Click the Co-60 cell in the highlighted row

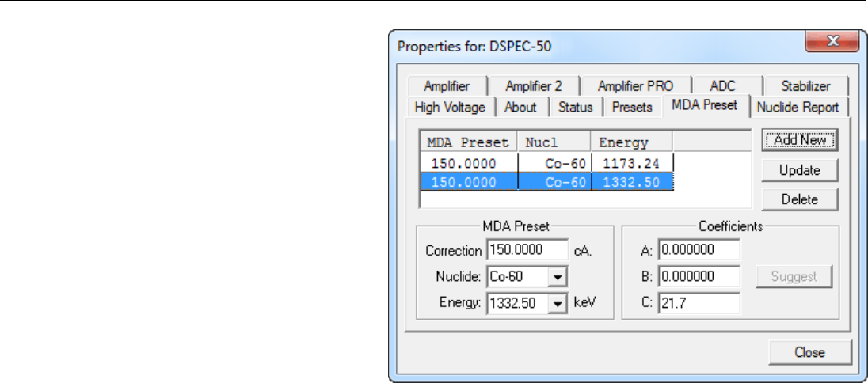(x=554, y=182)
